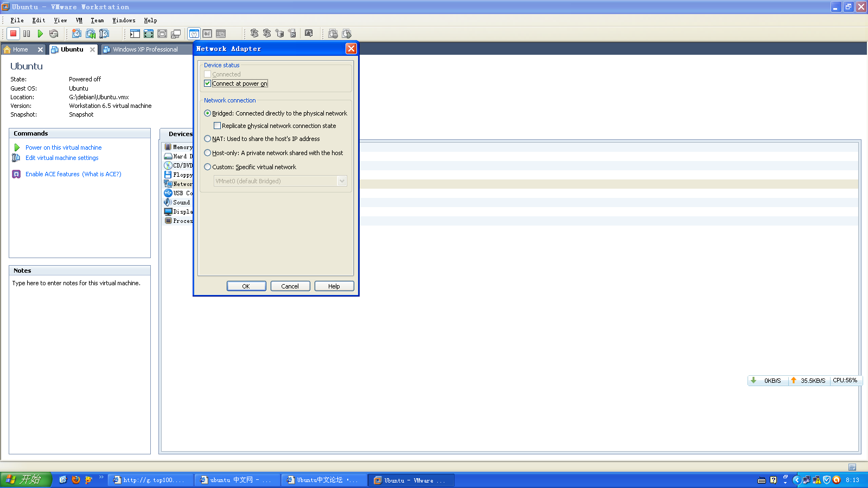Click OK in Network Adapter dialog
868x488 pixels.
pos(246,286)
